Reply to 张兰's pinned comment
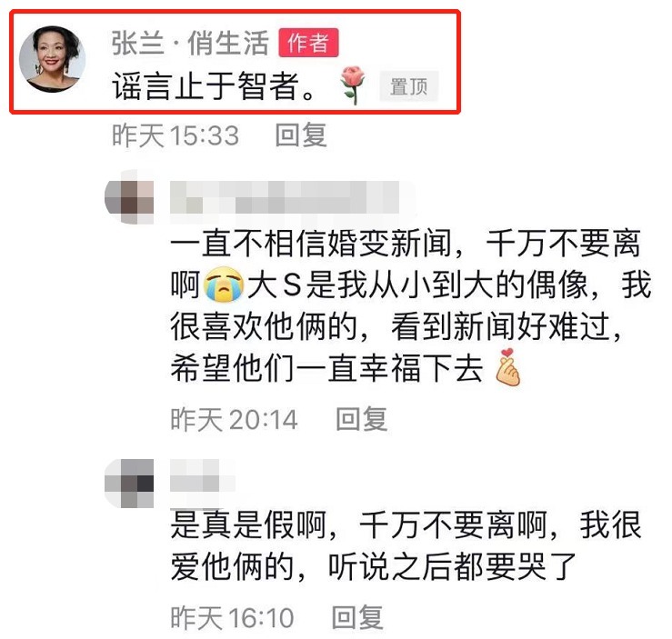This screenshot has height=639, width=672. click(301, 135)
